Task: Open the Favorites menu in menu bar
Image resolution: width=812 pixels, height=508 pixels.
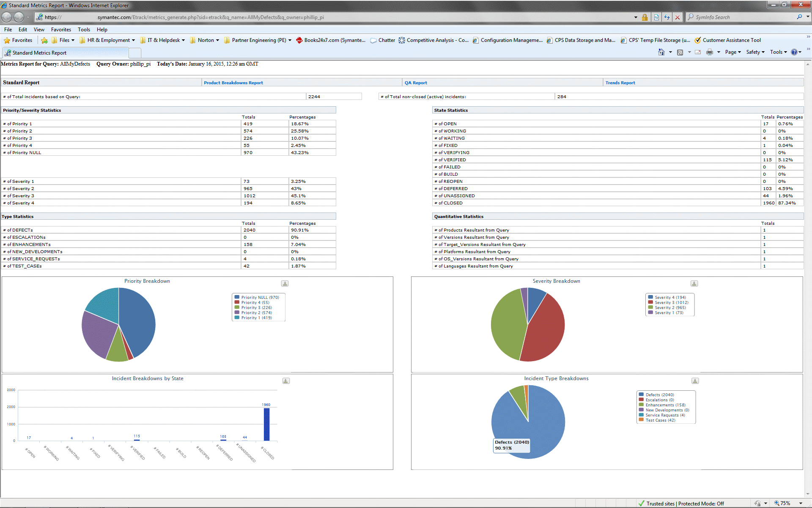Action: click(x=61, y=30)
